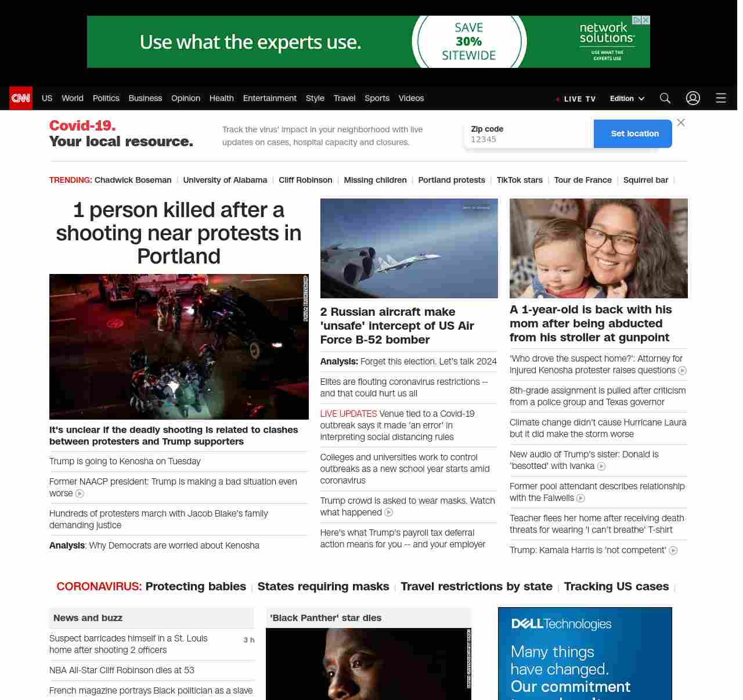Open the search magnifier icon

coord(665,98)
